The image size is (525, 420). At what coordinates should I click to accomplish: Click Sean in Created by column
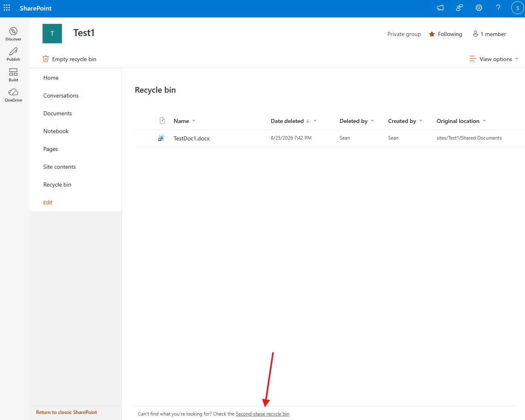[x=393, y=138]
